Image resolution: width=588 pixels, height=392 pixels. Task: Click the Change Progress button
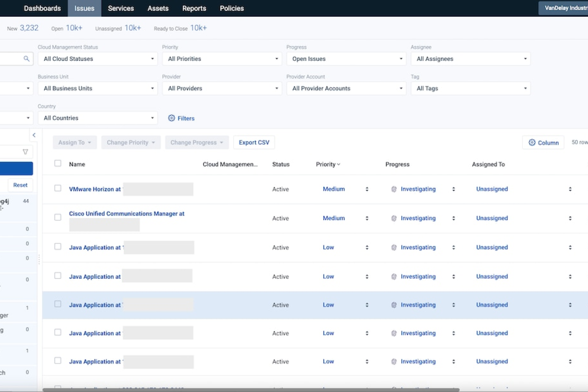[x=196, y=143]
